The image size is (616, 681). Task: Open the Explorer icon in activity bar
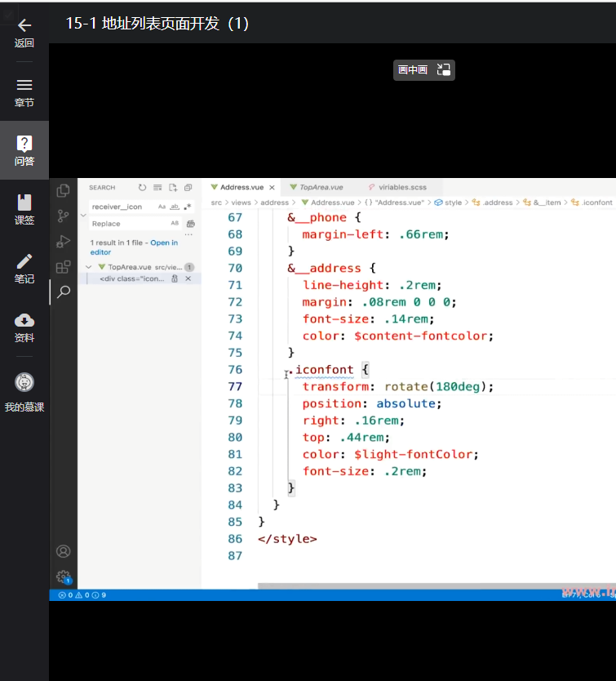(64, 190)
